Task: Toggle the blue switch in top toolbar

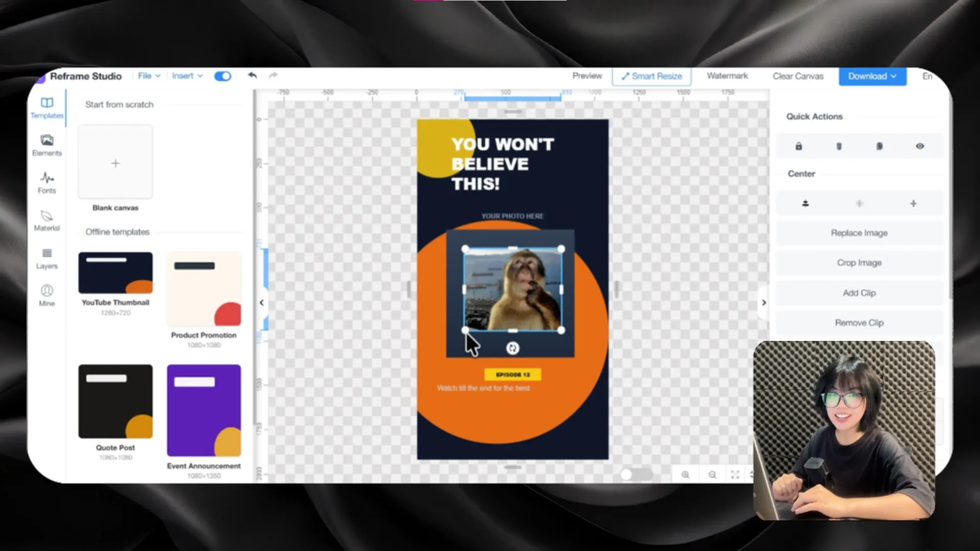Action: [x=223, y=76]
